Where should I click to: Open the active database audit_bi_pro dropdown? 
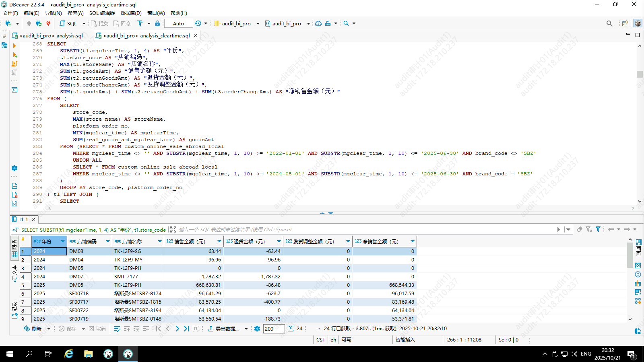(287, 23)
